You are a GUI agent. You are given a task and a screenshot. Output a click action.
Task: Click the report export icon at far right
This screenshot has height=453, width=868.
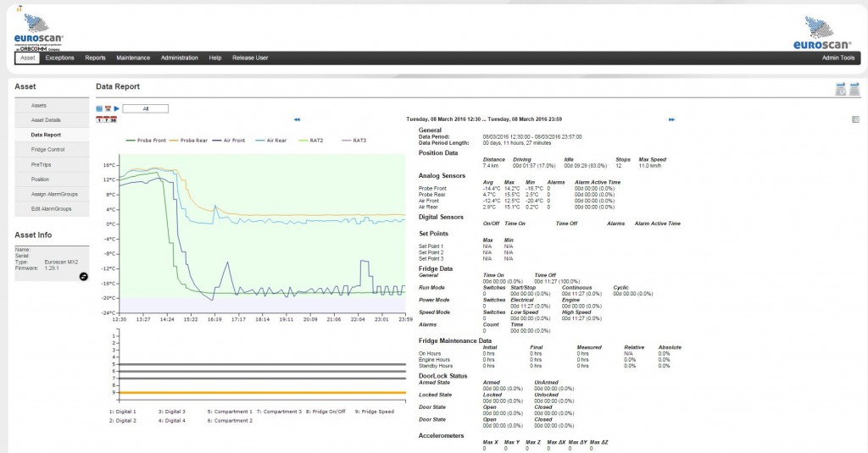pyautogui.click(x=854, y=89)
